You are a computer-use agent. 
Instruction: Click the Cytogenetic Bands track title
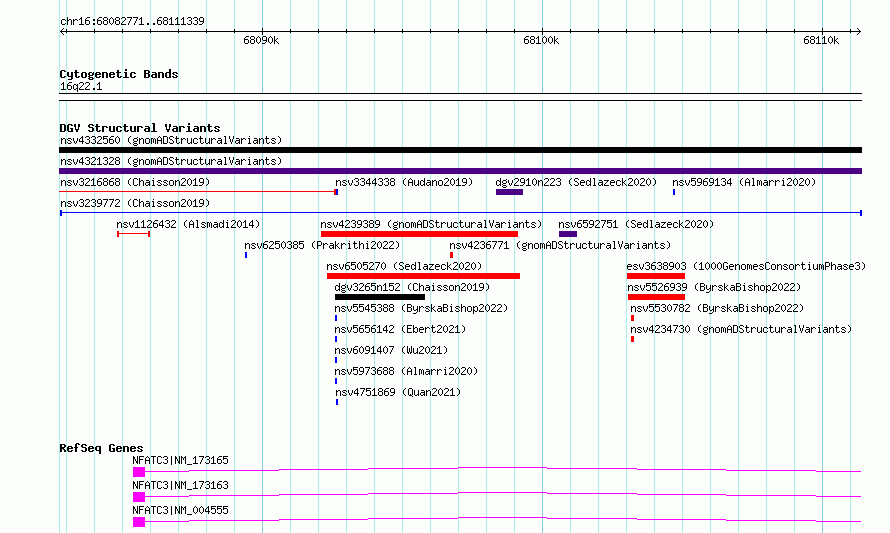pyautogui.click(x=119, y=74)
